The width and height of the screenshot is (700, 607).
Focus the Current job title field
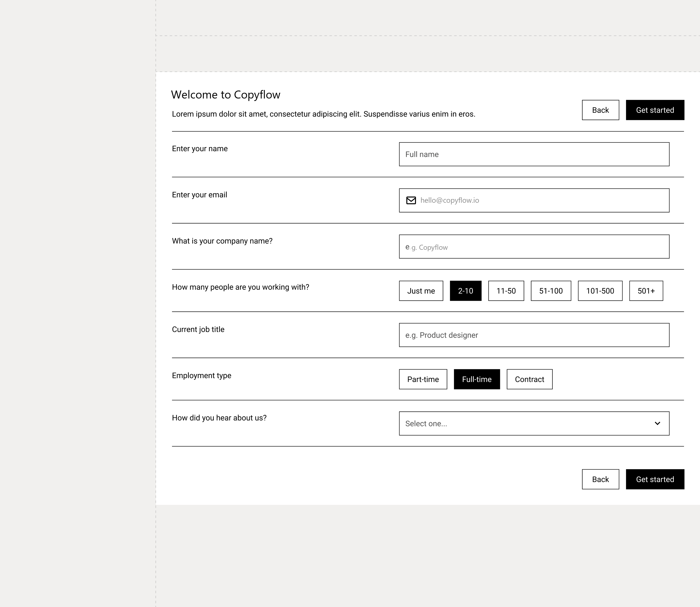[534, 335]
